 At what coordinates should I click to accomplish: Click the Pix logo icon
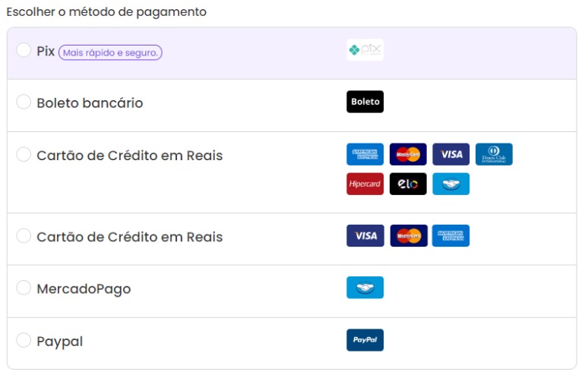(365, 50)
